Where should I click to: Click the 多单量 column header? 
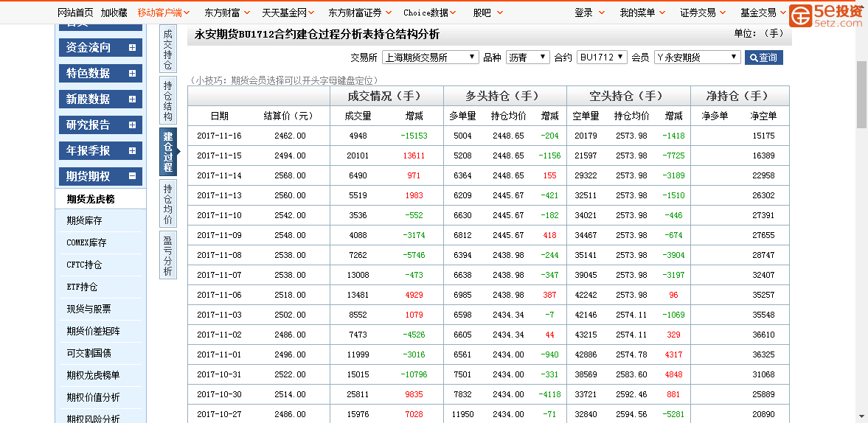tap(463, 116)
